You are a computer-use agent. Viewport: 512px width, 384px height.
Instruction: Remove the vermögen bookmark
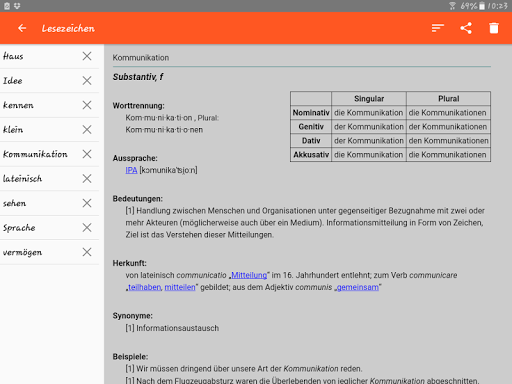click(x=87, y=252)
